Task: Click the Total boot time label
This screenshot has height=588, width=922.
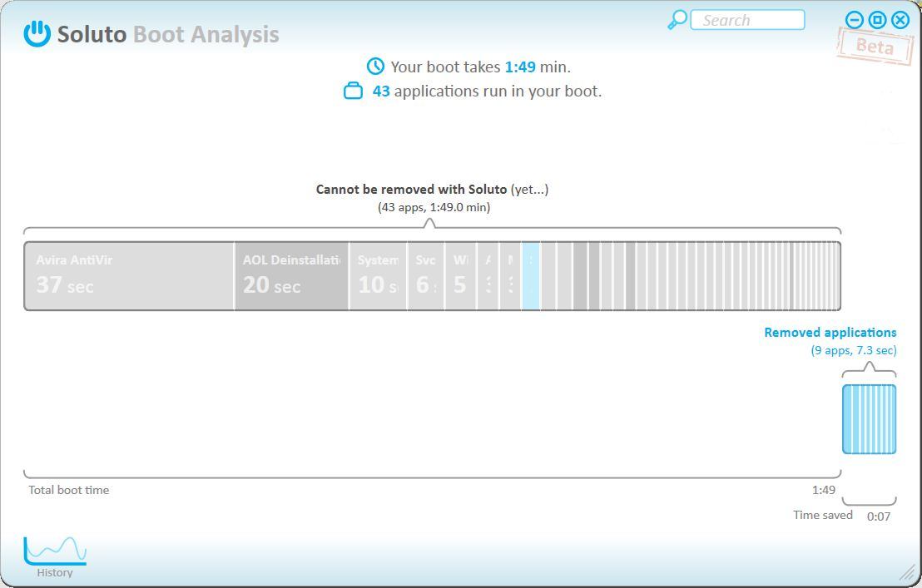Action: (x=69, y=490)
